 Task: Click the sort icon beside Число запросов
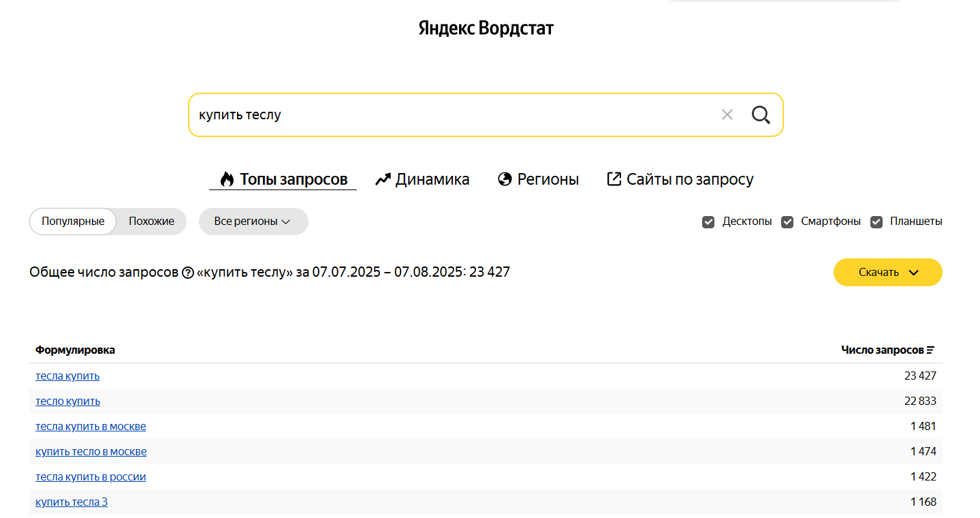pos(931,350)
